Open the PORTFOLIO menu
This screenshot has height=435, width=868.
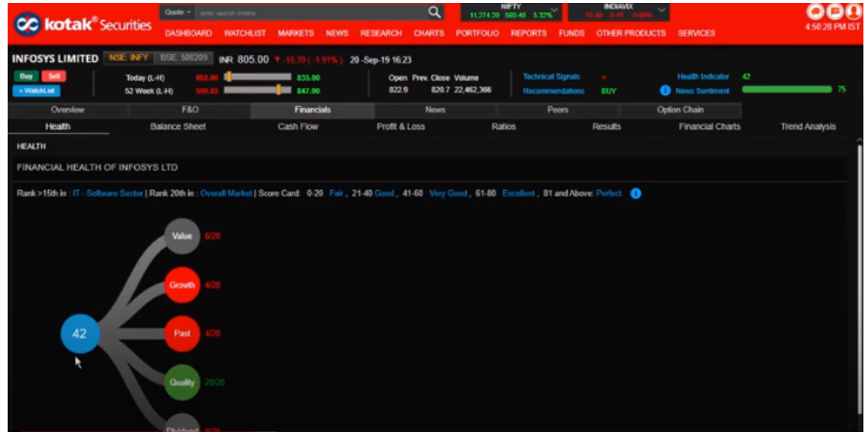click(x=477, y=34)
